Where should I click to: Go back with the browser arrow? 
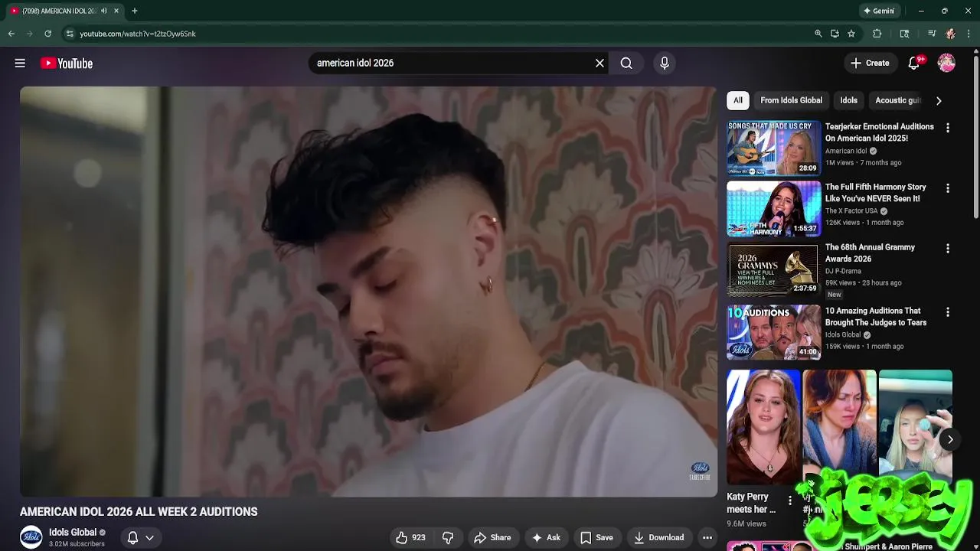click(x=11, y=34)
